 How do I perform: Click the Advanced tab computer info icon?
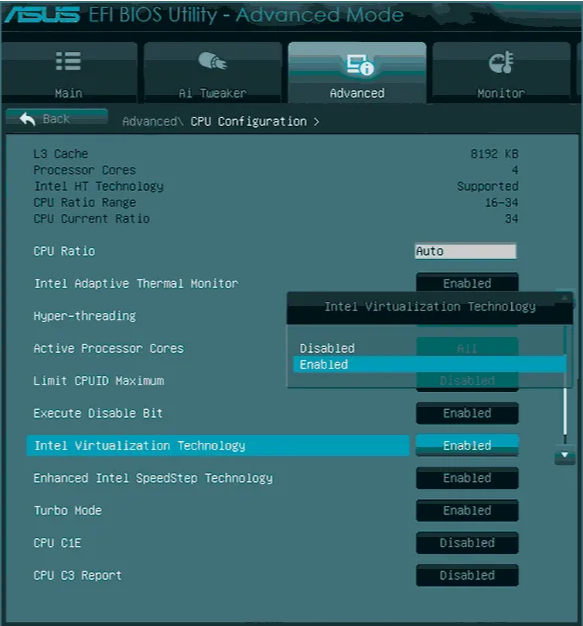[360, 65]
